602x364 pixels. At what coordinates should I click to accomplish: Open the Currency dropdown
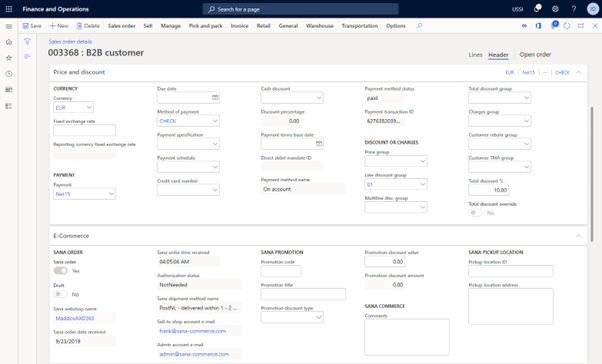(x=89, y=107)
